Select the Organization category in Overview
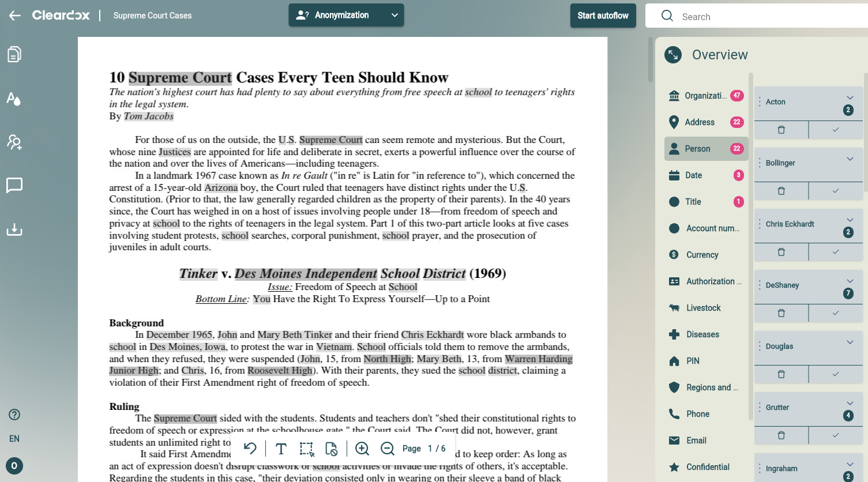Image resolution: width=868 pixels, height=482 pixels. click(x=706, y=96)
